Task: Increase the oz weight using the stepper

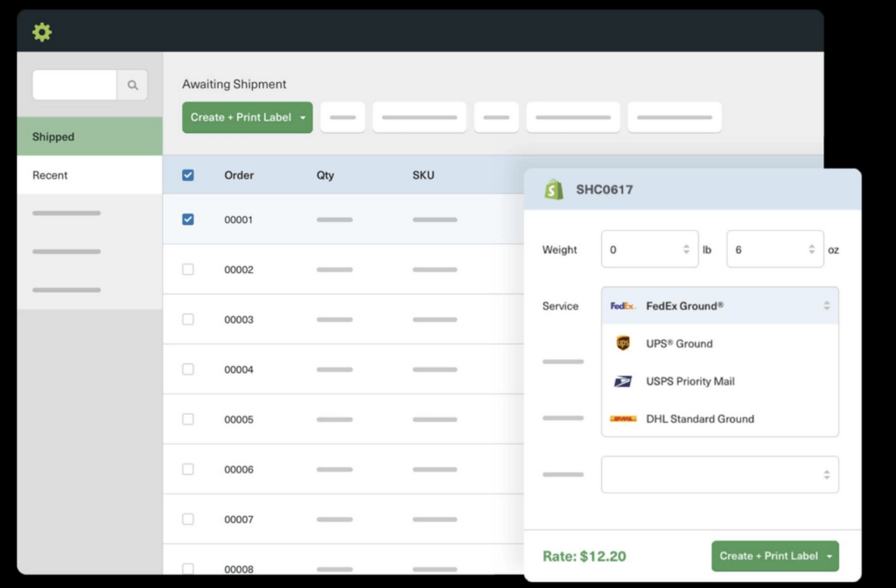Action: tap(811, 245)
